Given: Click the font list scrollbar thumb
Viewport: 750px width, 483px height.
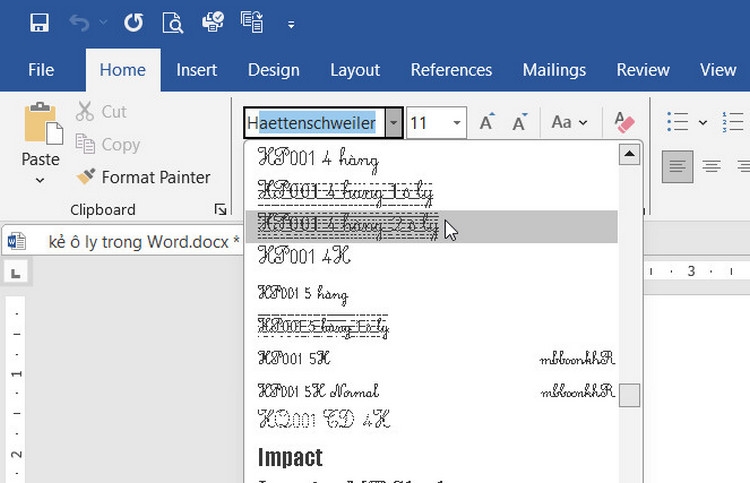Looking at the screenshot, I should coord(629,395).
